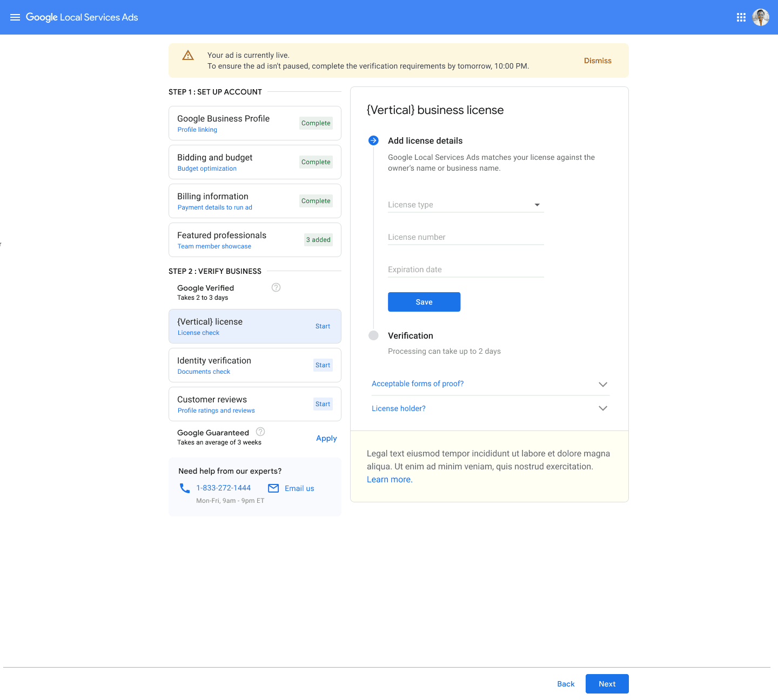Click Complete badge on Billing information
778x700 pixels.
pos(316,201)
